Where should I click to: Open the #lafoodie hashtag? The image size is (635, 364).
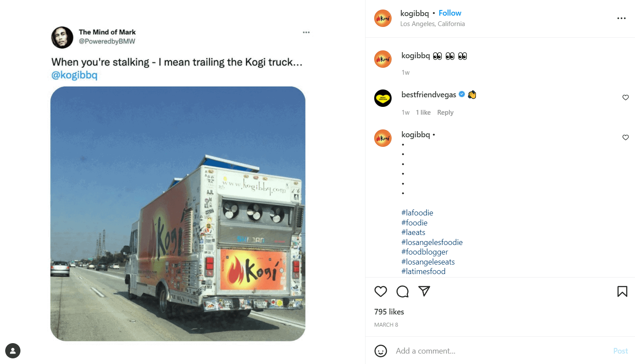pyautogui.click(x=417, y=213)
